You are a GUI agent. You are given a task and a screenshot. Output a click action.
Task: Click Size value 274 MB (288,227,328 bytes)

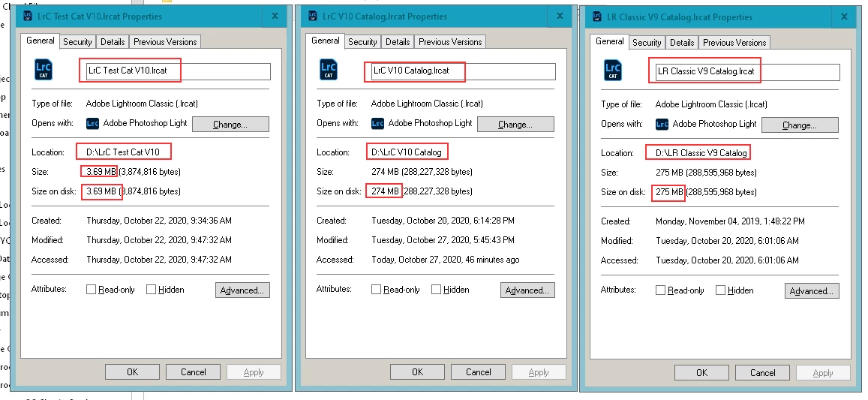(422, 172)
